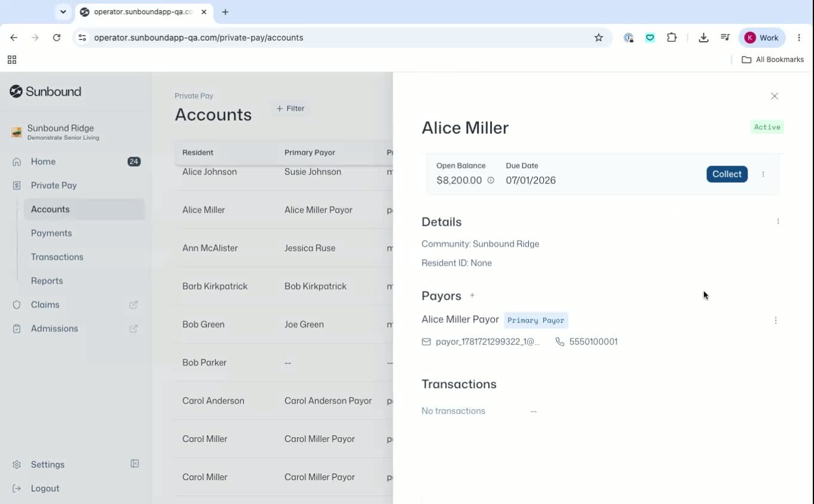This screenshot has width=814, height=504.
Task: Click the email envelope icon for payor
Action: tap(426, 342)
